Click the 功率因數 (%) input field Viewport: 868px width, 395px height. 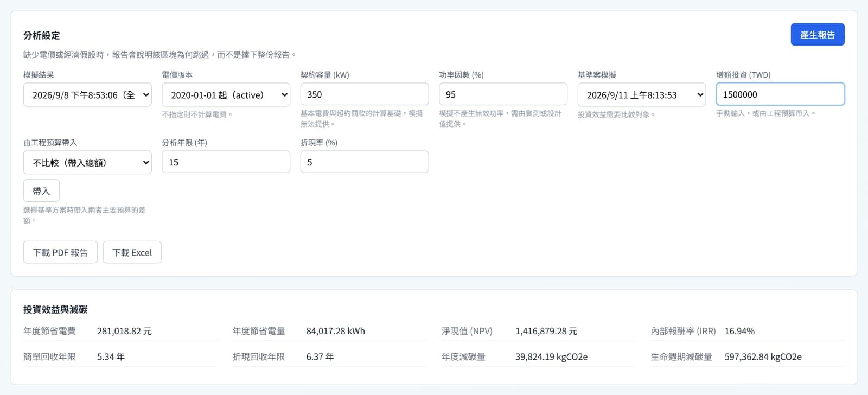point(503,94)
